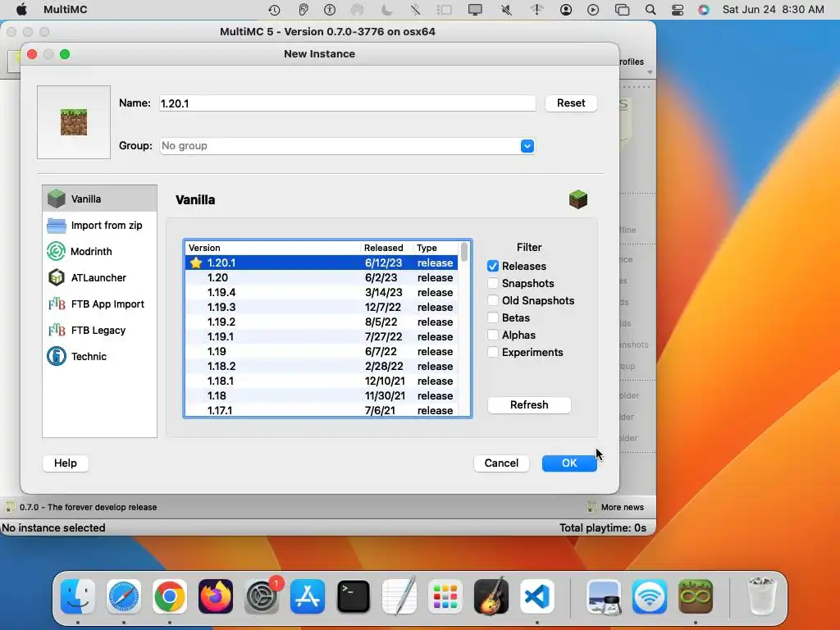
Task: Click More news in main window
Action: 617,507
